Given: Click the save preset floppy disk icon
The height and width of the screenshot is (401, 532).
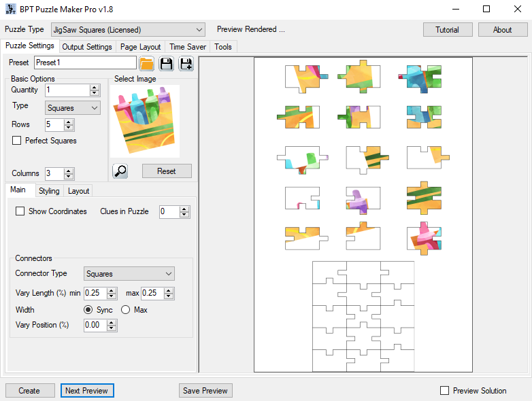Looking at the screenshot, I should pos(166,63).
